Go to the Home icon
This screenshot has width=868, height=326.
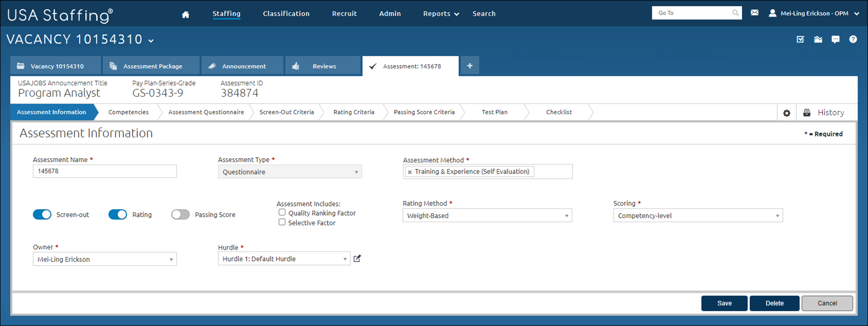click(186, 14)
